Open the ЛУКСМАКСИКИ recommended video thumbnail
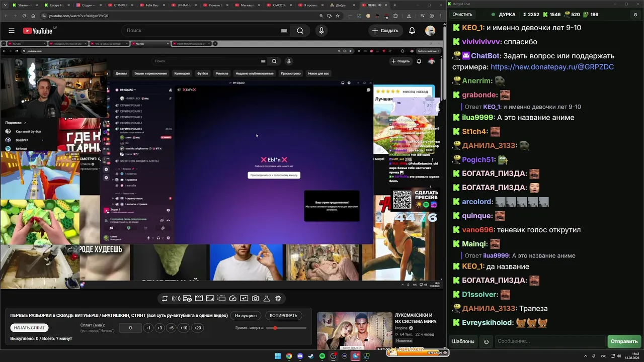The height and width of the screenshot is (362, 644). [x=355, y=330]
